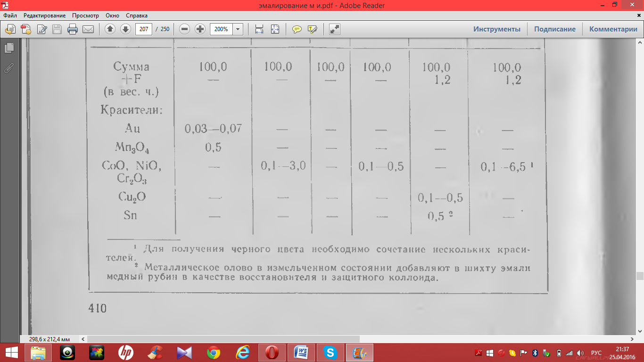Go to previous page arrow

click(110, 29)
